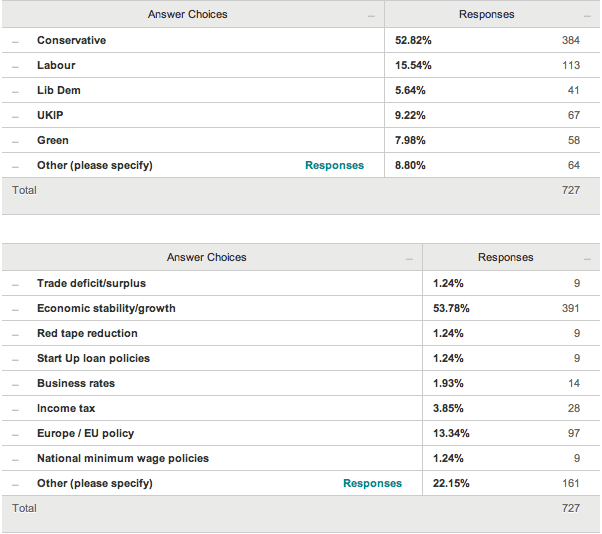The width and height of the screenshot is (602, 534).
Task: Open sort menu in first table's Answer Choices header
Action: point(371,16)
